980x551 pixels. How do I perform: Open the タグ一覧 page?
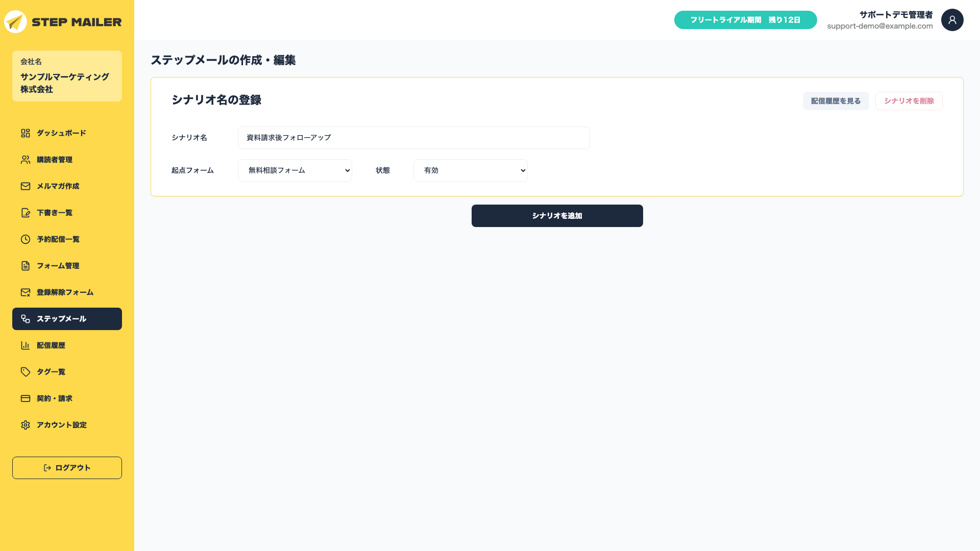(67, 372)
